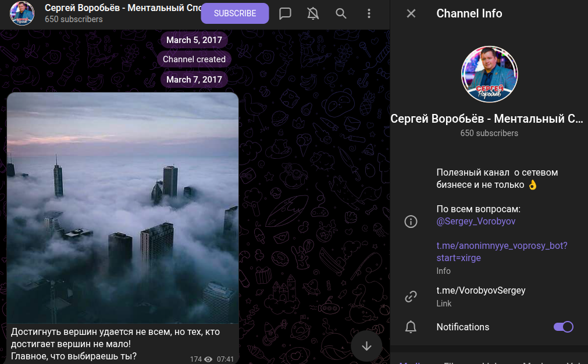Click the Notifications bell icon

(411, 327)
